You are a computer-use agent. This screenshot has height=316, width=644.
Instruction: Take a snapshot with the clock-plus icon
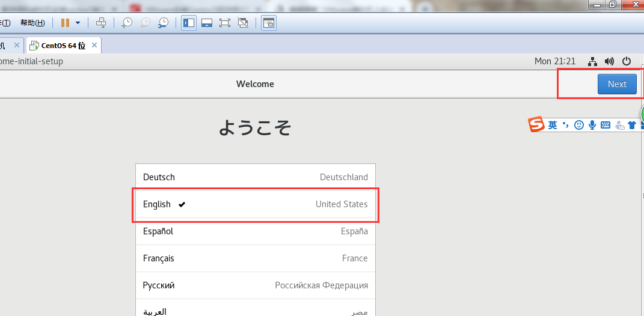[x=127, y=23]
